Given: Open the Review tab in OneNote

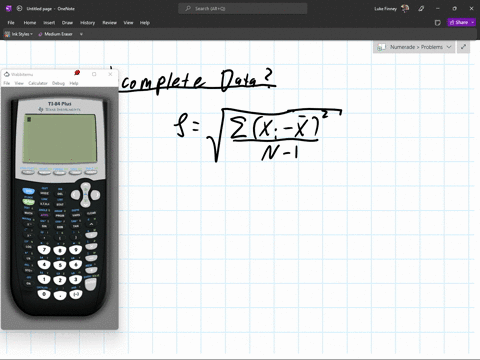Looking at the screenshot, I should pos(109,23).
